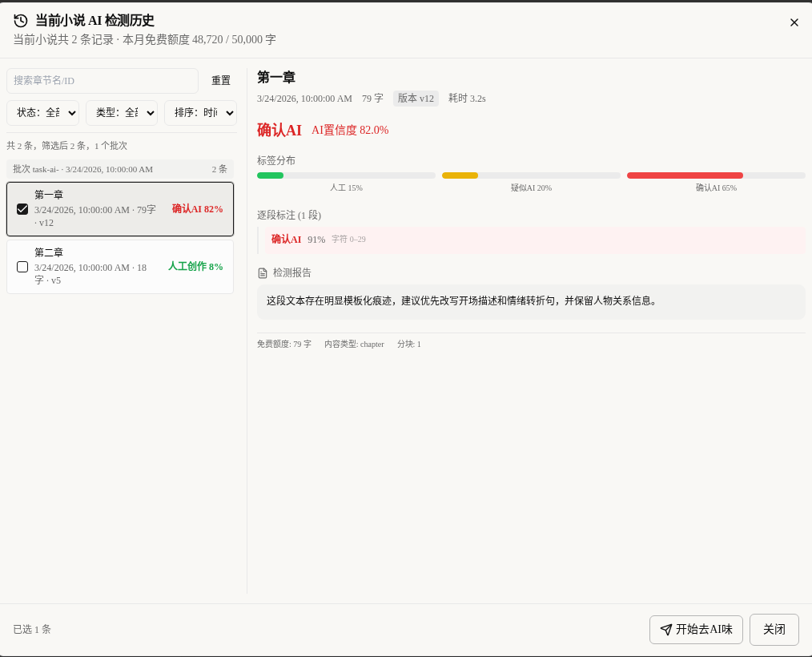Close the dialog with the X

[x=794, y=22]
